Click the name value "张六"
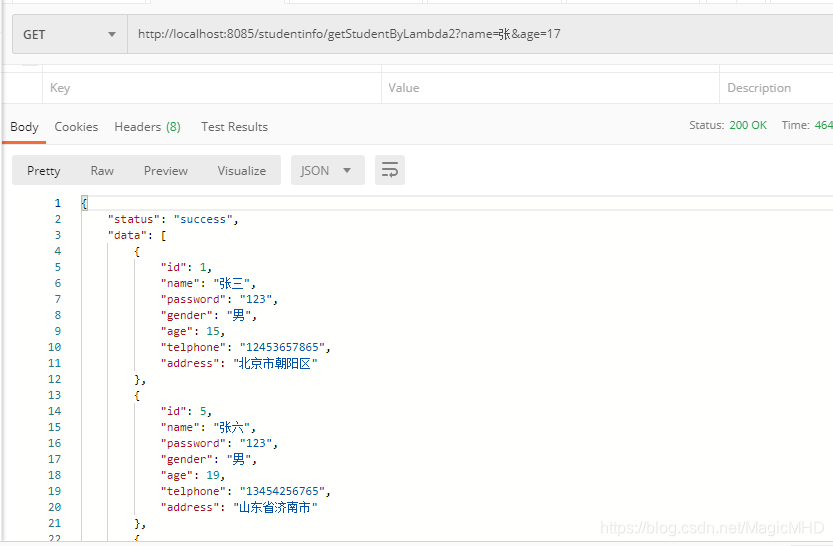833x546 pixels. pyautogui.click(x=232, y=428)
